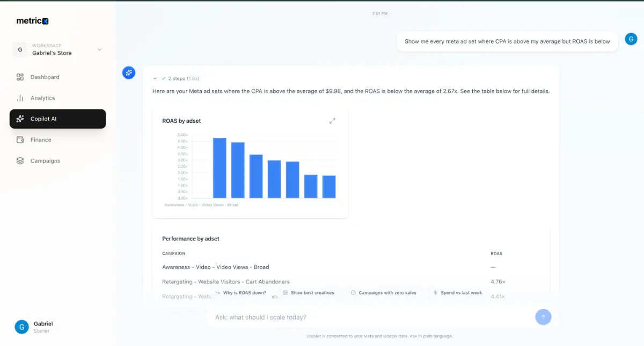Viewport: 644px width, 346px height.
Task: Expand the ROAS by adset chart
Action: pyautogui.click(x=332, y=121)
